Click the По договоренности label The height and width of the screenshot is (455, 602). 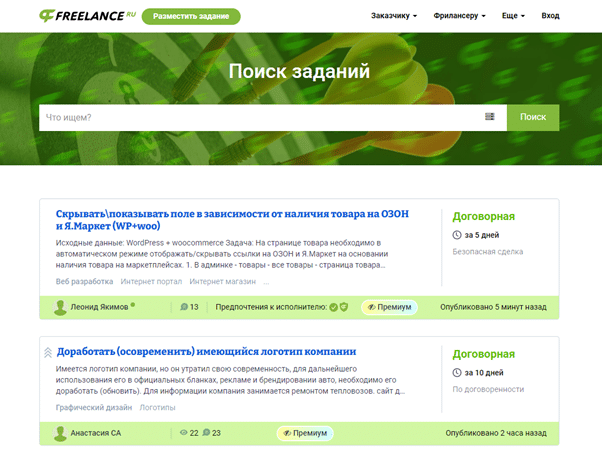point(488,389)
